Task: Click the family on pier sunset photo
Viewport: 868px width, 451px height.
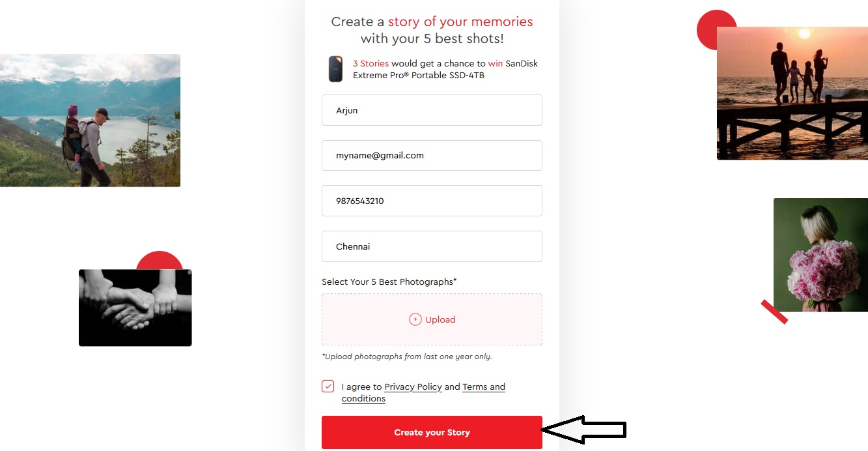Action: 792,93
